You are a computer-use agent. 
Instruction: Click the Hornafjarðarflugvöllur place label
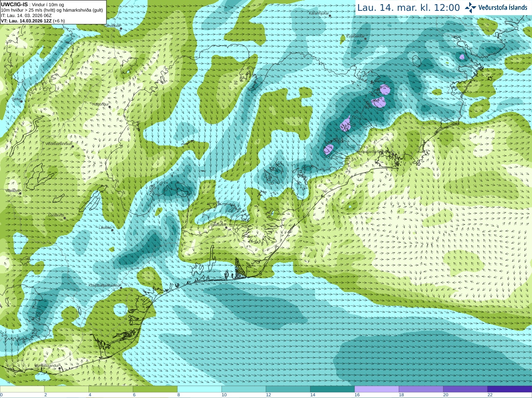point(374,152)
